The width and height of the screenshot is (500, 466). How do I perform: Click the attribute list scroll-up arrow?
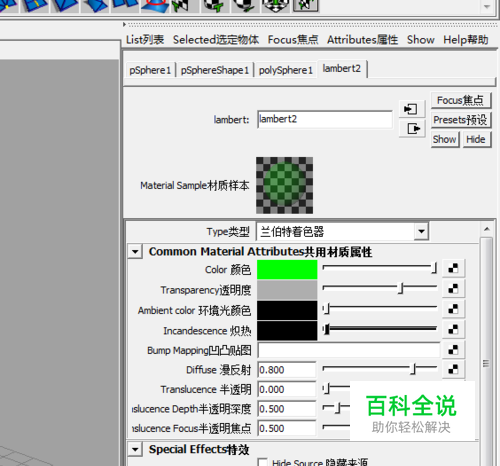[487, 229]
